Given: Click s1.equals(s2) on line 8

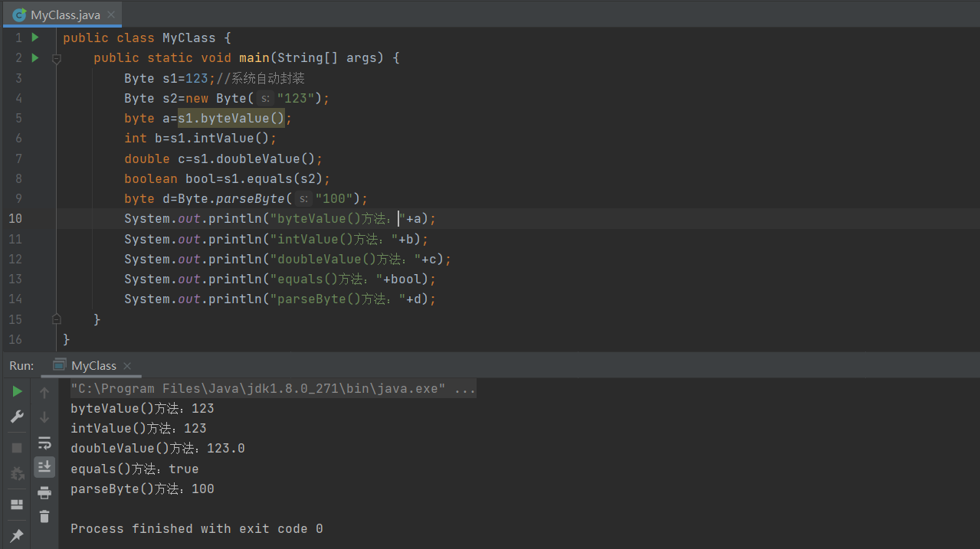Looking at the screenshot, I should [x=274, y=178].
